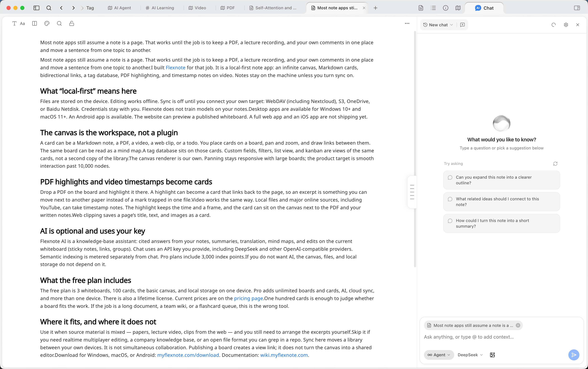Toggle split view column icon
The width and height of the screenshot is (588, 369).
[x=34, y=23]
